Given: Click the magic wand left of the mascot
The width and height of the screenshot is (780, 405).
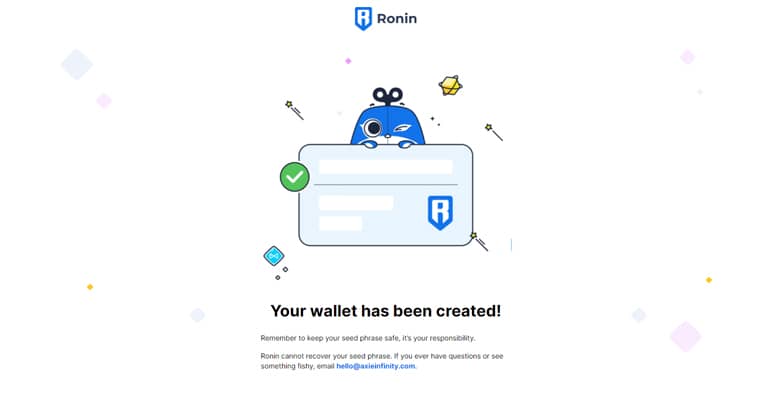Looking at the screenshot, I should pos(294,110).
